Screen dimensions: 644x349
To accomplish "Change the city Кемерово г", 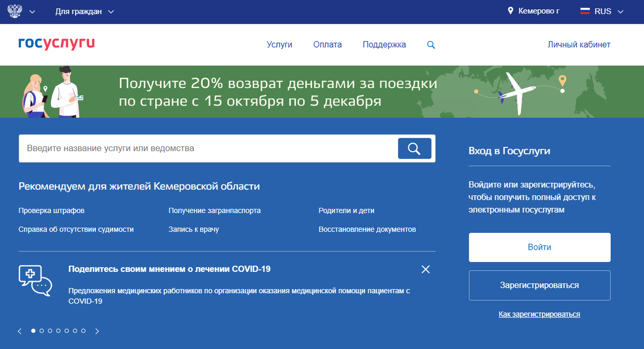I will tap(539, 11).
